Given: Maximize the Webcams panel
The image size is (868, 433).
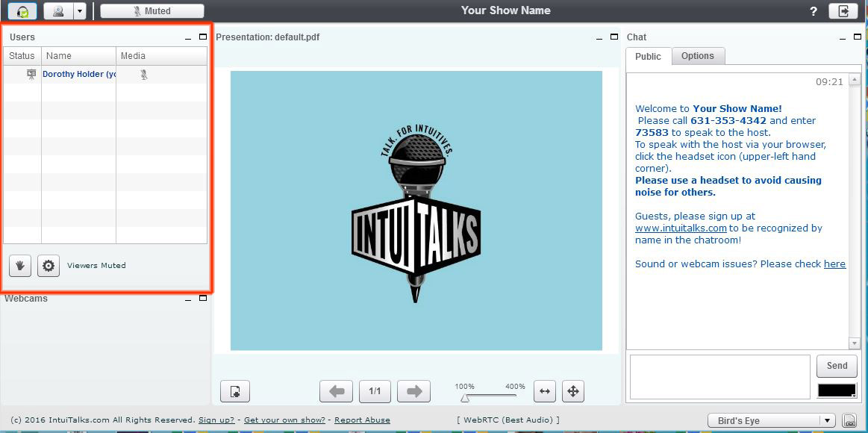Looking at the screenshot, I should (x=202, y=299).
